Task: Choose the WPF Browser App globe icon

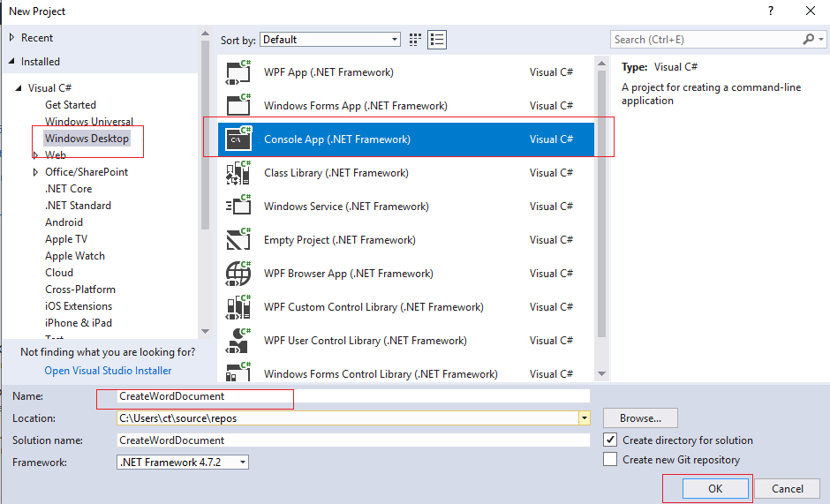Action: tap(238, 273)
